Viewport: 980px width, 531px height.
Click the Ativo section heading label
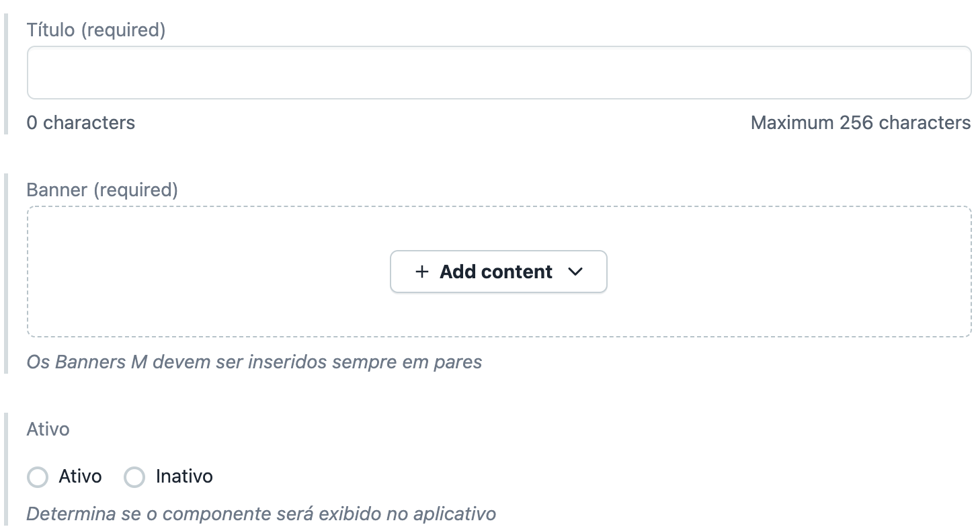click(48, 430)
